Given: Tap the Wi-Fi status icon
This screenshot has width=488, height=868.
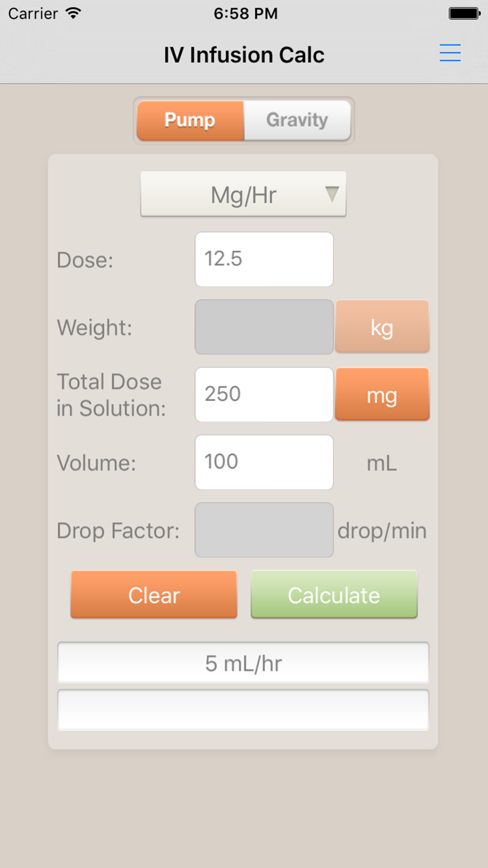Looking at the screenshot, I should 73,13.
